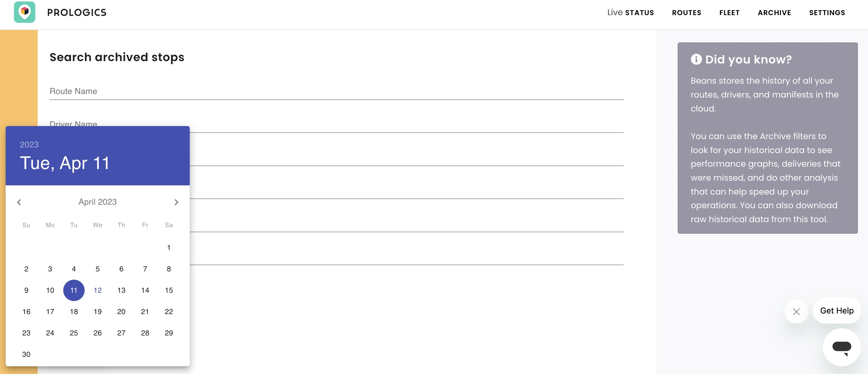
Task: Pick April 12 in the calendar
Action: 98,290
